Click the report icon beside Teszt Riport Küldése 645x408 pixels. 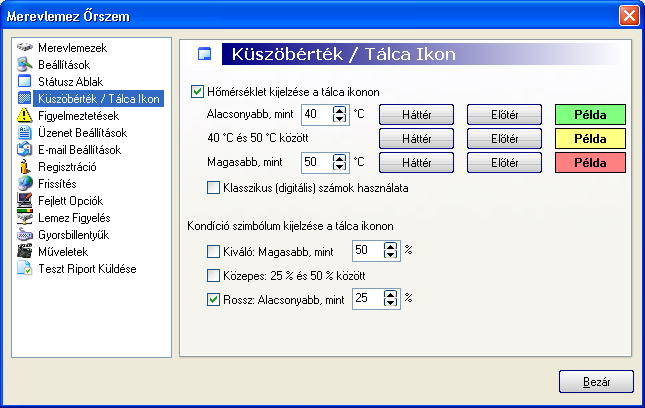(x=25, y=268)
